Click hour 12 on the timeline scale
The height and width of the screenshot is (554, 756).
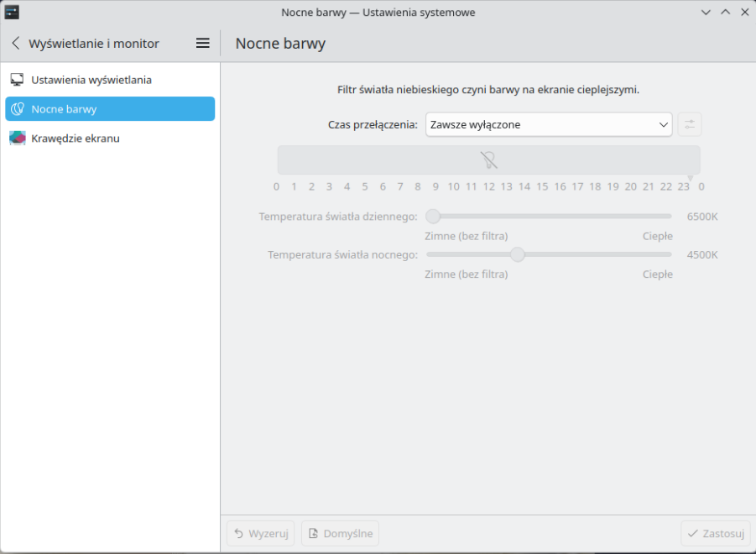click(488, 186)
